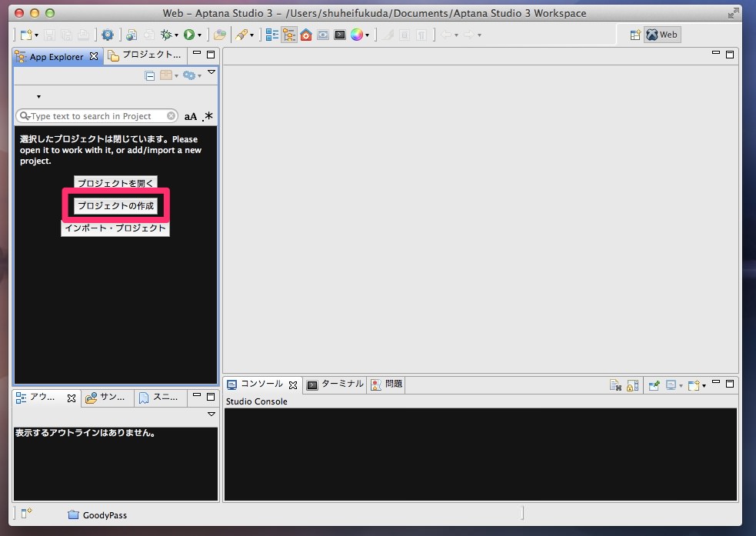
Task: Switch to the ターミナル tab
Action: click(x=335, y=385)
